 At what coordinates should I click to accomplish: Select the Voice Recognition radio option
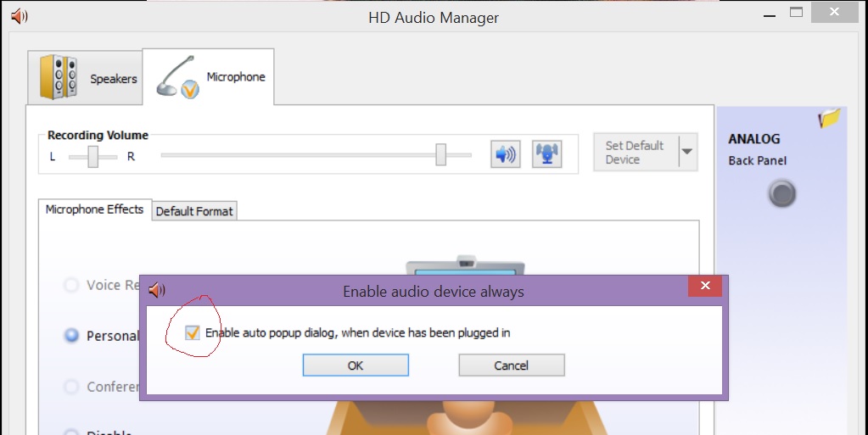coord(71,285)
